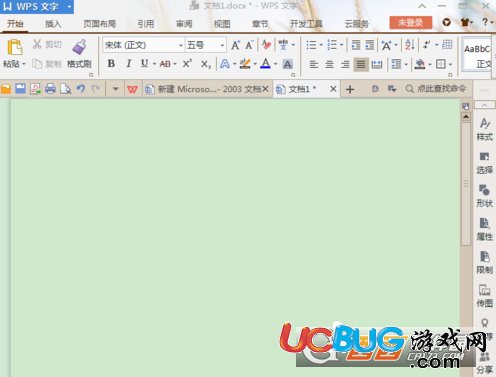Image resolution: width=496 pixels, height=377 pixels.
Task: Click the save disk icon
Action: [20, 89]
